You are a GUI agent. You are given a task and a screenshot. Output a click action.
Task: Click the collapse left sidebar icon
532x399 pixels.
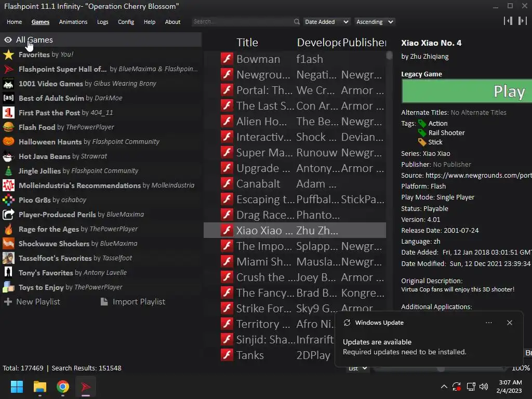point(508,21)
